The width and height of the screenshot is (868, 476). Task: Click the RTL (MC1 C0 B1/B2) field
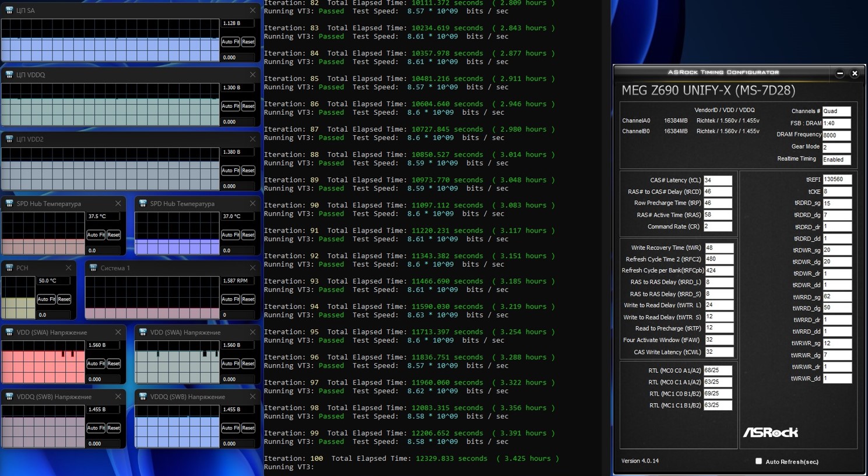point(718,394)
